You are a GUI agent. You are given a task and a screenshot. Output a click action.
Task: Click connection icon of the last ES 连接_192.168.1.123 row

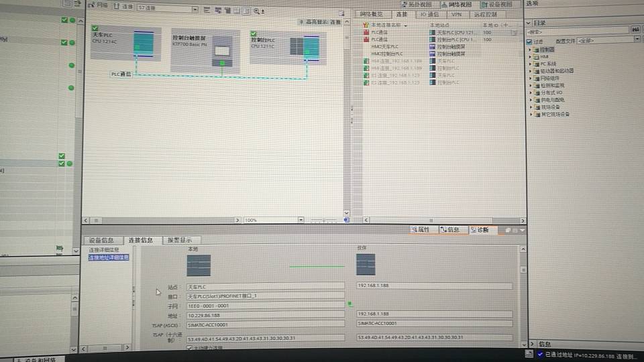tap(366, 82)
